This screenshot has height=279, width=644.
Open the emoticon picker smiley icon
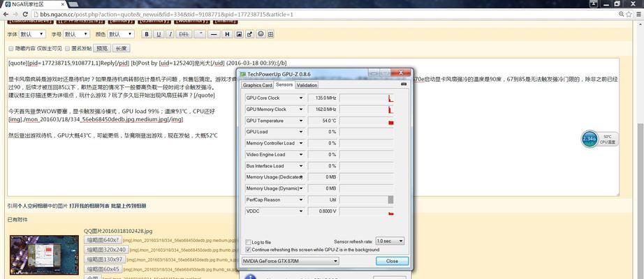click(260, 34)
